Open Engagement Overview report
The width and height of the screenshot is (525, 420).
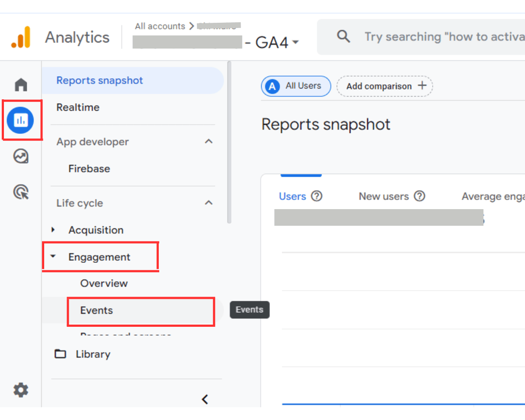104,283
